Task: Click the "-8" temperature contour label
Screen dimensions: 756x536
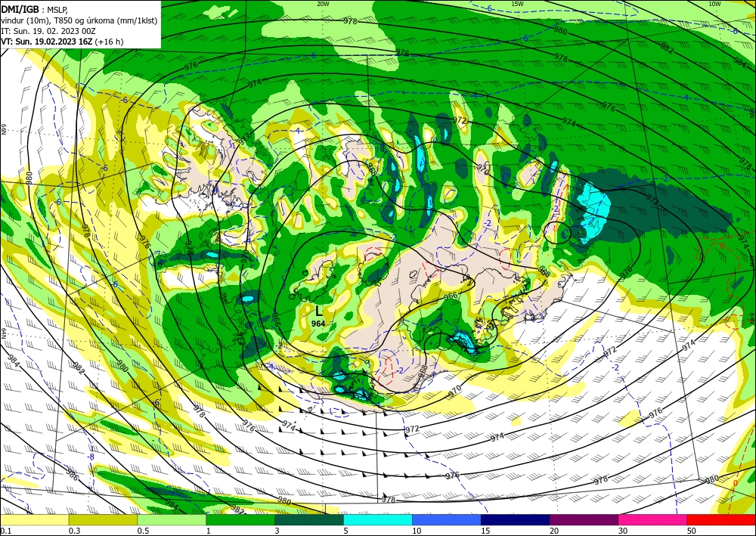Action: [91, 456]
